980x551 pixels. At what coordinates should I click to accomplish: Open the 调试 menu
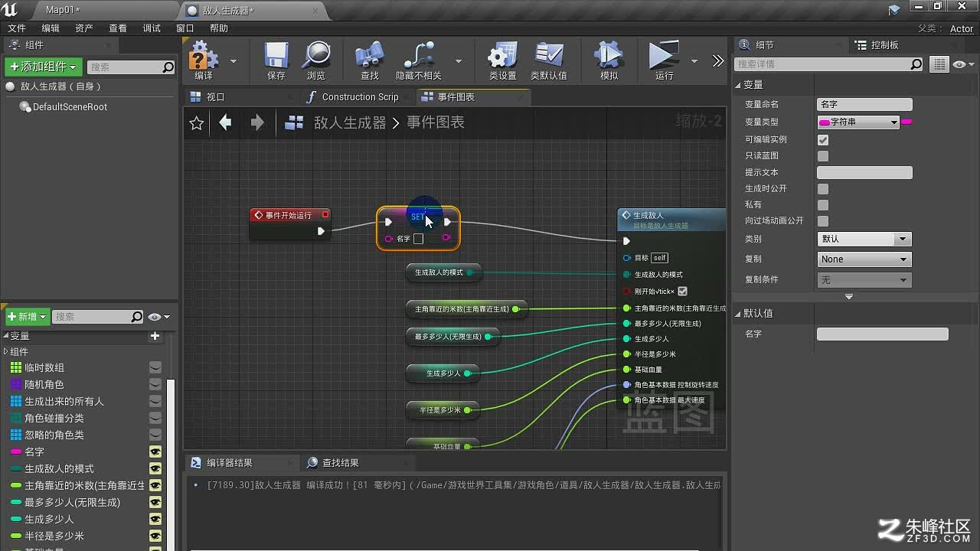tap(152, 28)
